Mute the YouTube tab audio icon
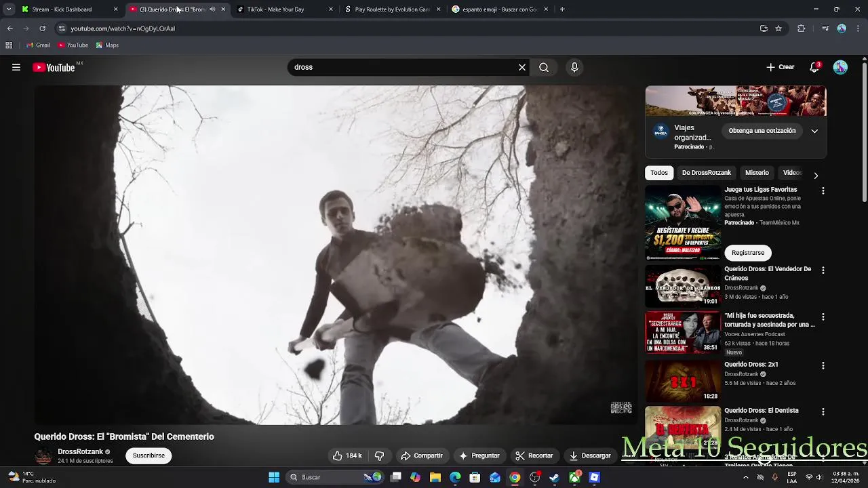Screen dimensions: 868x488 [212, 9]
